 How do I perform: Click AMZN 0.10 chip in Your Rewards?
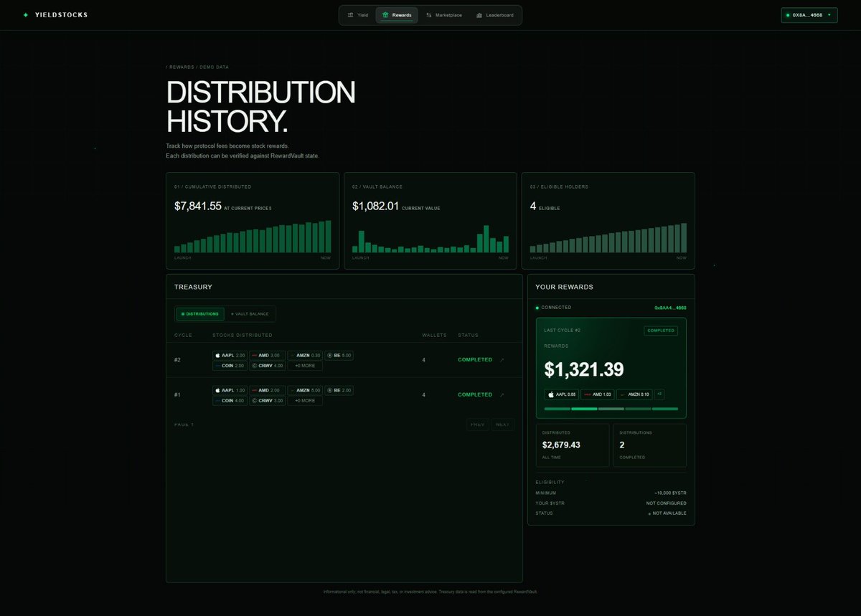click(634, 394)
